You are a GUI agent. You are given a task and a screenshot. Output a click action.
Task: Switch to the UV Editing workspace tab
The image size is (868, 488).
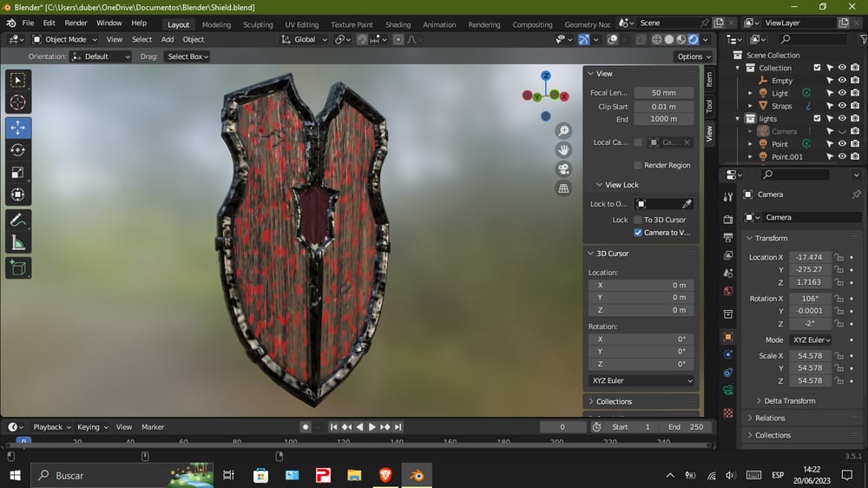[x=302, y=24]
